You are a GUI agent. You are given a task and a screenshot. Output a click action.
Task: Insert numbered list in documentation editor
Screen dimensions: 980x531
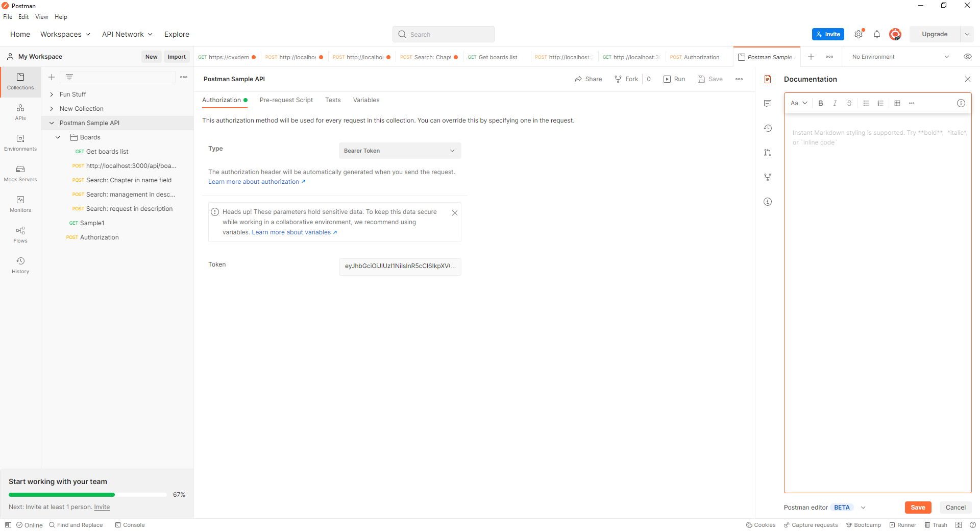point(880,103)
